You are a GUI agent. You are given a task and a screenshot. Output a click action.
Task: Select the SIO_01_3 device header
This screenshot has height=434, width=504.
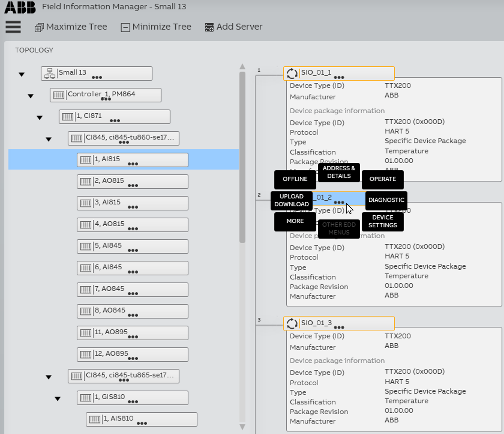click(x=339, y=323)
